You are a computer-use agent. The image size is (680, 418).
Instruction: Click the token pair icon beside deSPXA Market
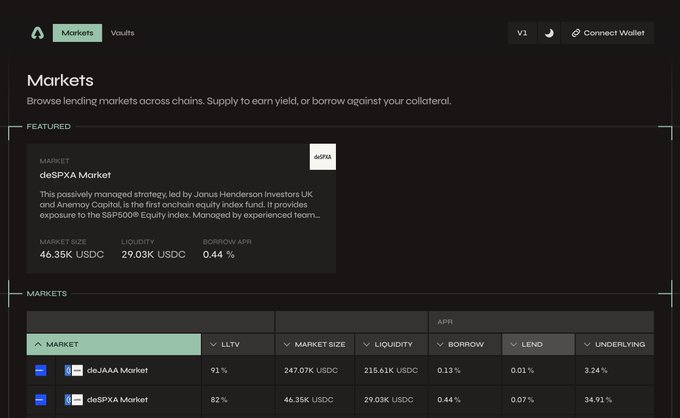(x=74, y=400)
